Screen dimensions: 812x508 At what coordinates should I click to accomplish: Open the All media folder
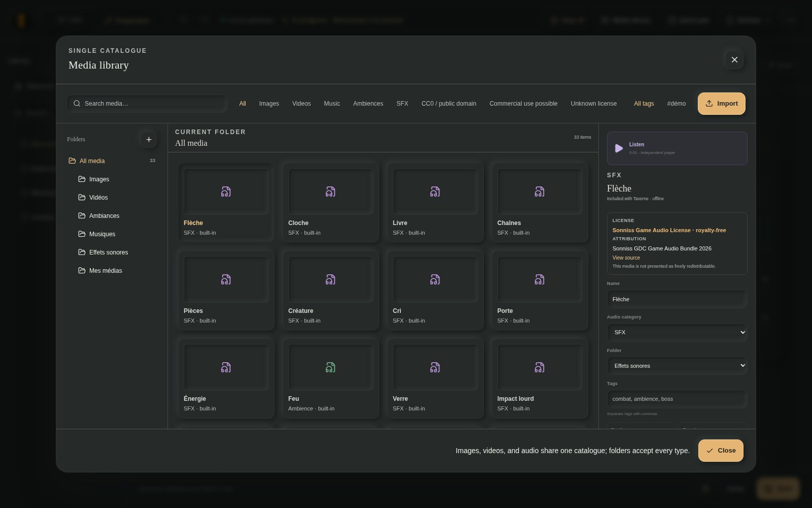tap(112, 161)
